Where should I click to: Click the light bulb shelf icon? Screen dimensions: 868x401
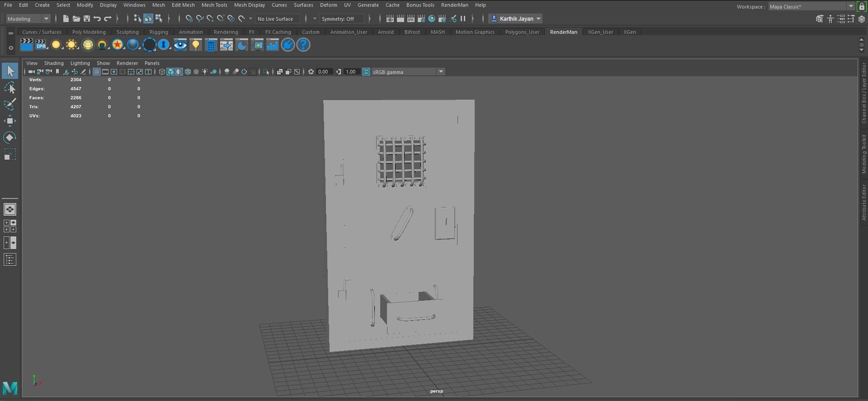point(195,45)
